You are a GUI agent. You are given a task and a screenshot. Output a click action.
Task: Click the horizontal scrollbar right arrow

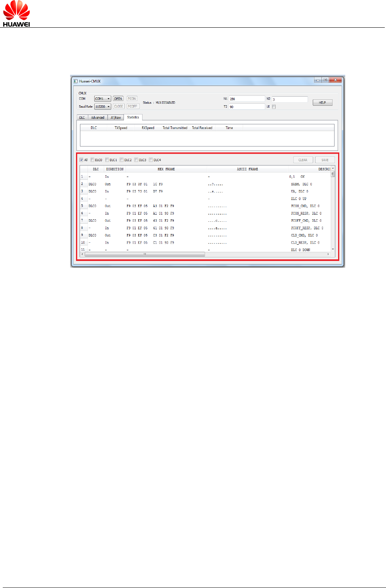click(x=328, y=254)
